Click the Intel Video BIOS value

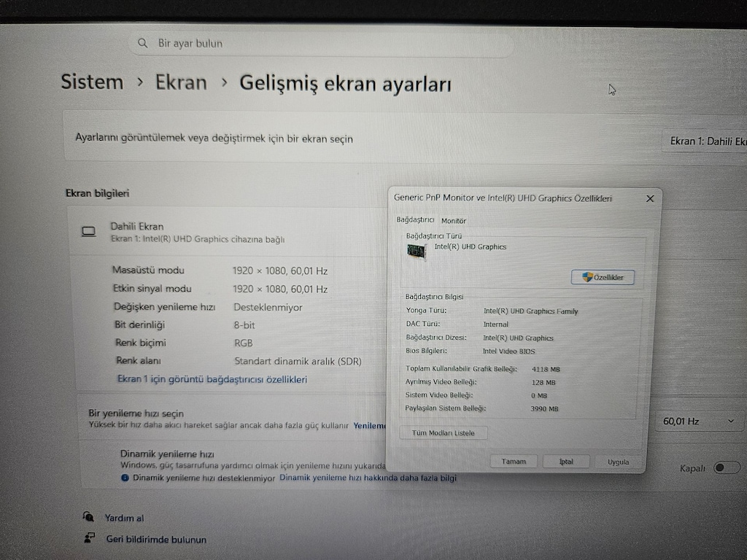coord(508,351)
